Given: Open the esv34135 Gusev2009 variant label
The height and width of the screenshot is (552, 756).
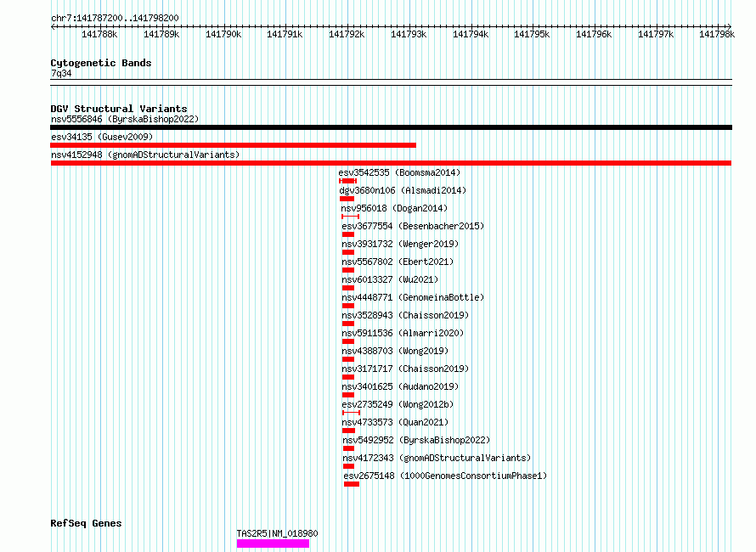Looking at the screenshot, I should click(x=102, y=137).
